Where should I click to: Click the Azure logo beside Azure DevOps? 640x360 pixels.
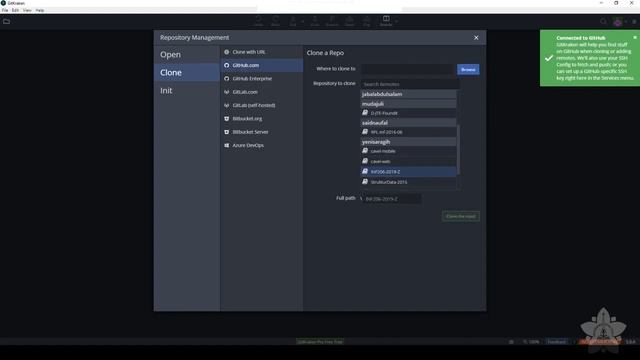click(x=227, y=145)
